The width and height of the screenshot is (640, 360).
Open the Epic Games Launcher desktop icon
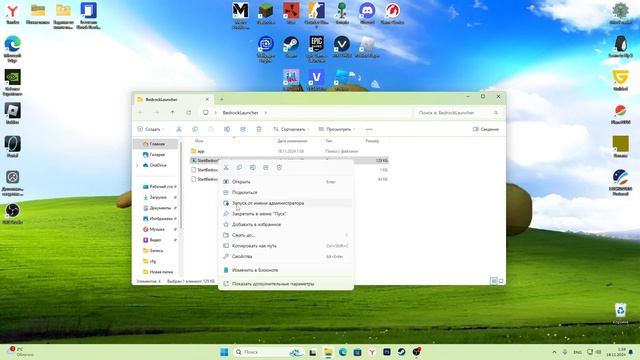(x=316, y=49)
